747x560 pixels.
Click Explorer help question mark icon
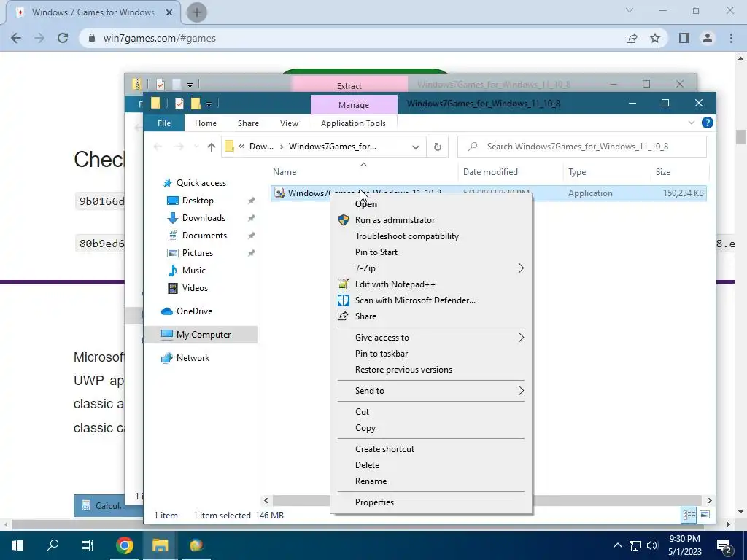tap(708, 122)
